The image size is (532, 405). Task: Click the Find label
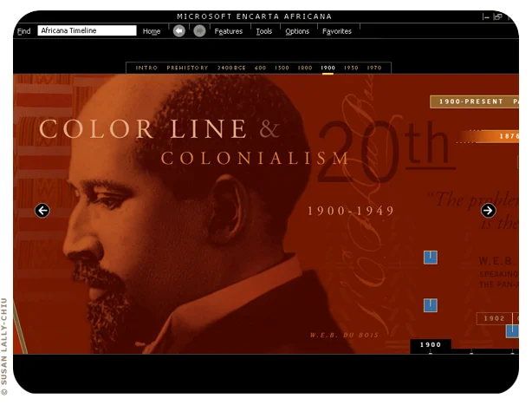(x=23, y=31)
